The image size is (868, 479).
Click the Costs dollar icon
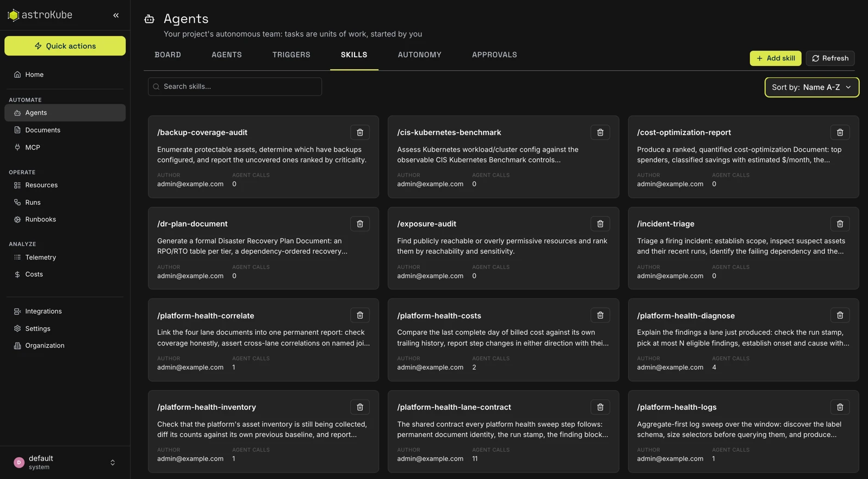click(17, 274)
